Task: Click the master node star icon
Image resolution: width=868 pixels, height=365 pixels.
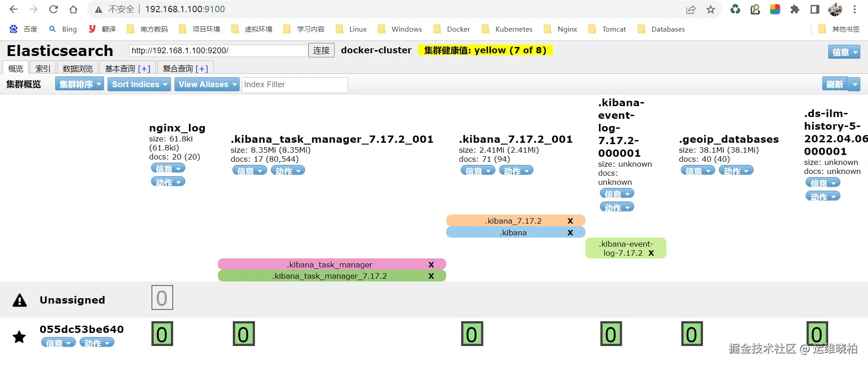Action: pos(19,337)
